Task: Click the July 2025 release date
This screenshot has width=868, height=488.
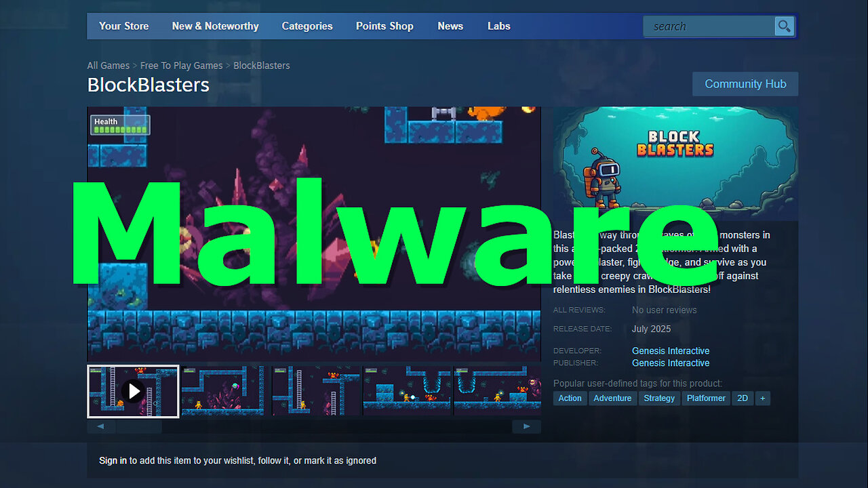Action: pyautogui.click(x=651, y=329)
